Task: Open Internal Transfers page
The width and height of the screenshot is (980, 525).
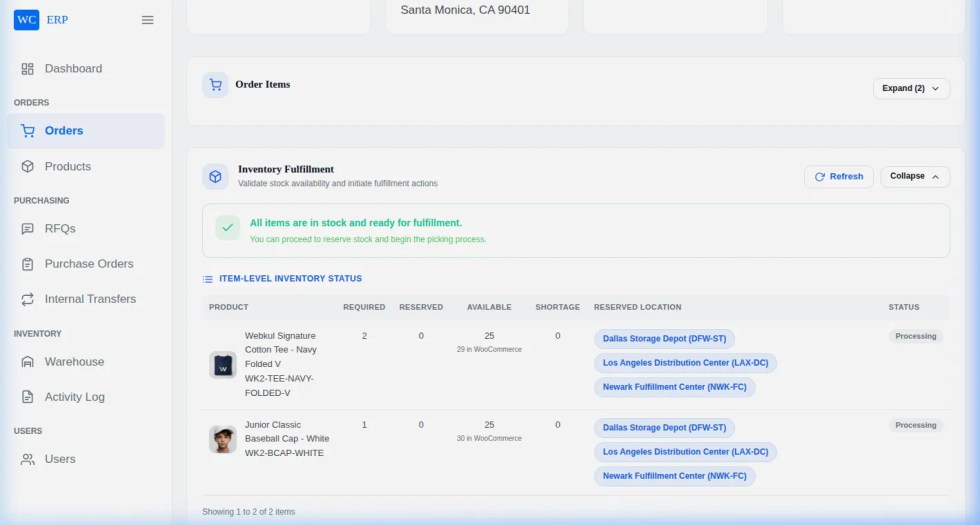Action: pos(86,299)
